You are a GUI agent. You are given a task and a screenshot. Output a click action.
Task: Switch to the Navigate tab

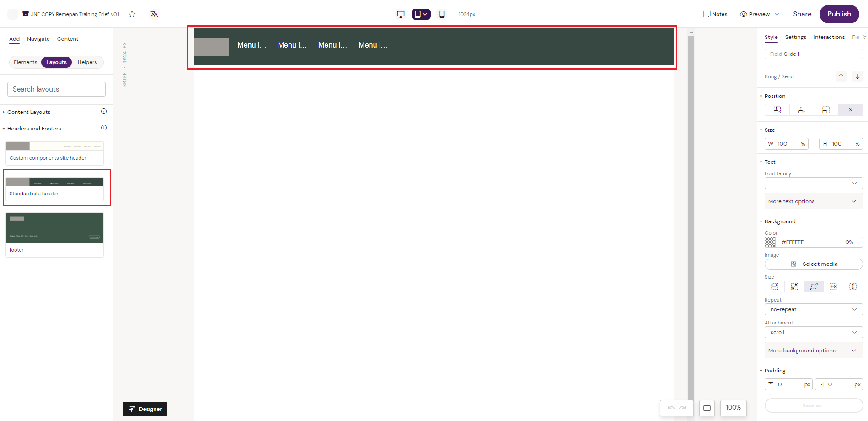38,39
